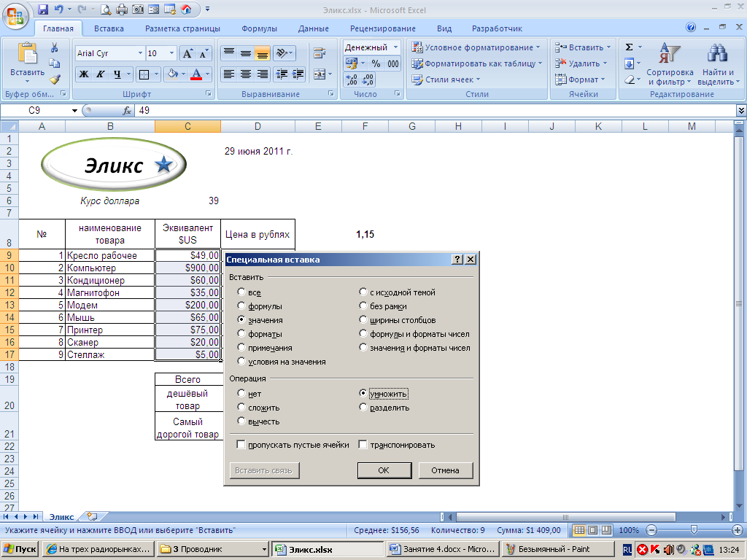Click the zoom slider handle
The image size is (747, 560).
coord(694,530)
